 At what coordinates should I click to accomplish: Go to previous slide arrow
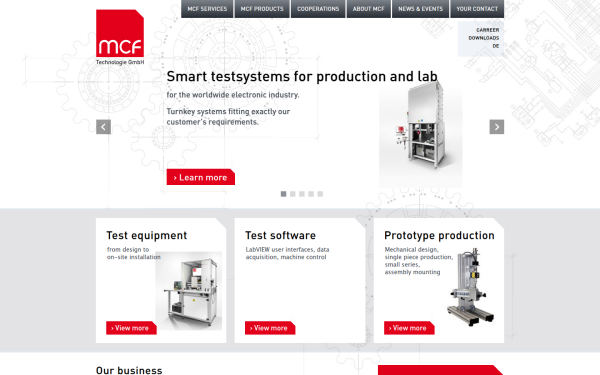[x=103, y=127]
